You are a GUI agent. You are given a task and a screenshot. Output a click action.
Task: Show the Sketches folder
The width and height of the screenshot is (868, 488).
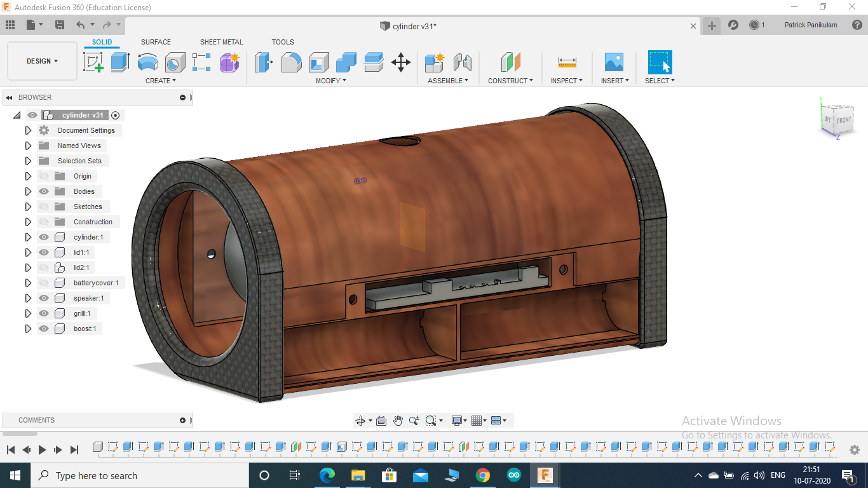44,207
